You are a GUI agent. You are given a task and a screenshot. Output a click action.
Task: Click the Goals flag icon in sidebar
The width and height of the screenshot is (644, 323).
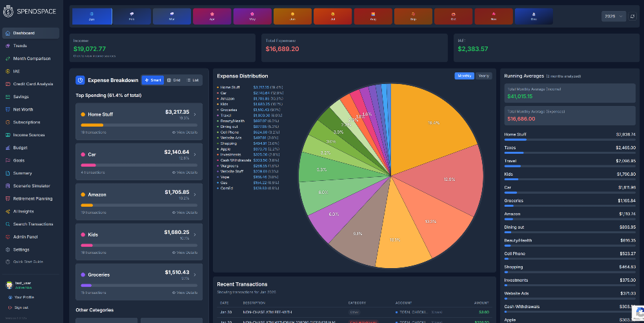[x=8, y=160]
